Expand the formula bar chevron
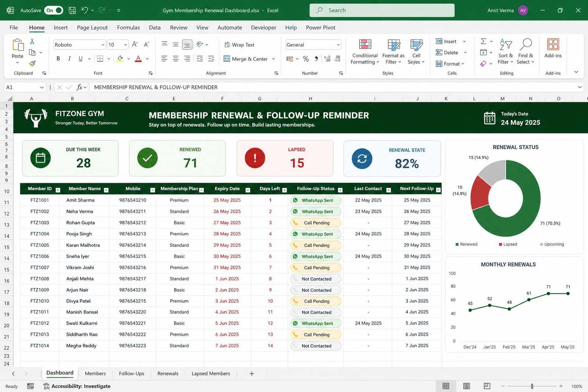Screen dimensions: 588x392 click(580, 87)
